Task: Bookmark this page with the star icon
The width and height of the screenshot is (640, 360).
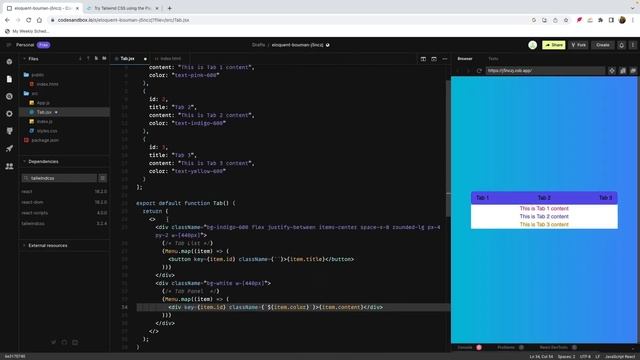Action: click(x=566, y=20)
